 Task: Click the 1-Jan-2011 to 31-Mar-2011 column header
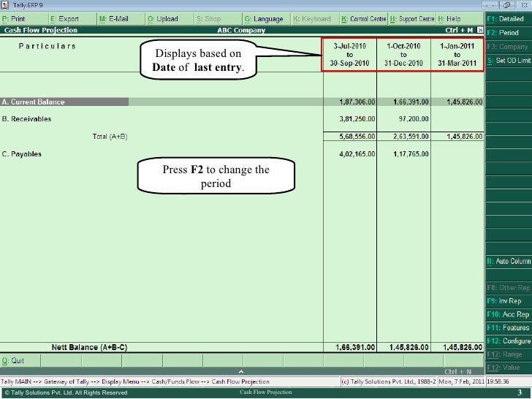[457, 55]
